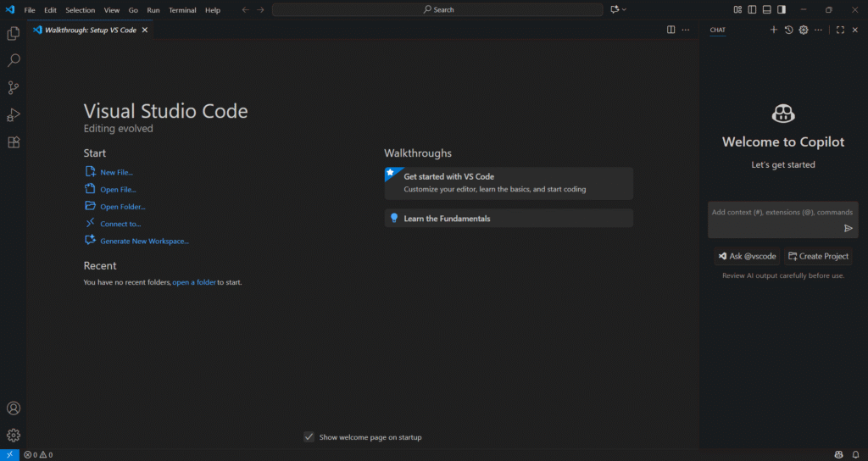The width and height of the screenshot is (868, 461).
Task: Click the Accounts icon in activity bar
Action: pos(14,408)
